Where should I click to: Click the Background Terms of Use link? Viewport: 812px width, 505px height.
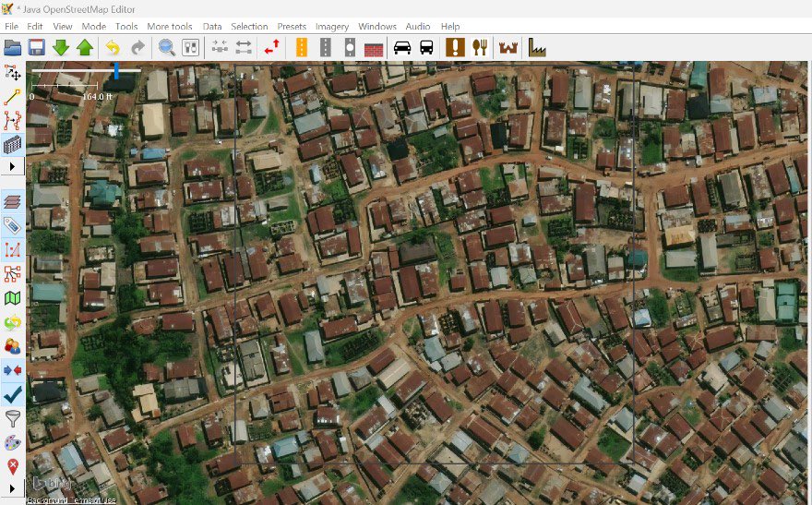pyautogui.click(x=71, y=500)
